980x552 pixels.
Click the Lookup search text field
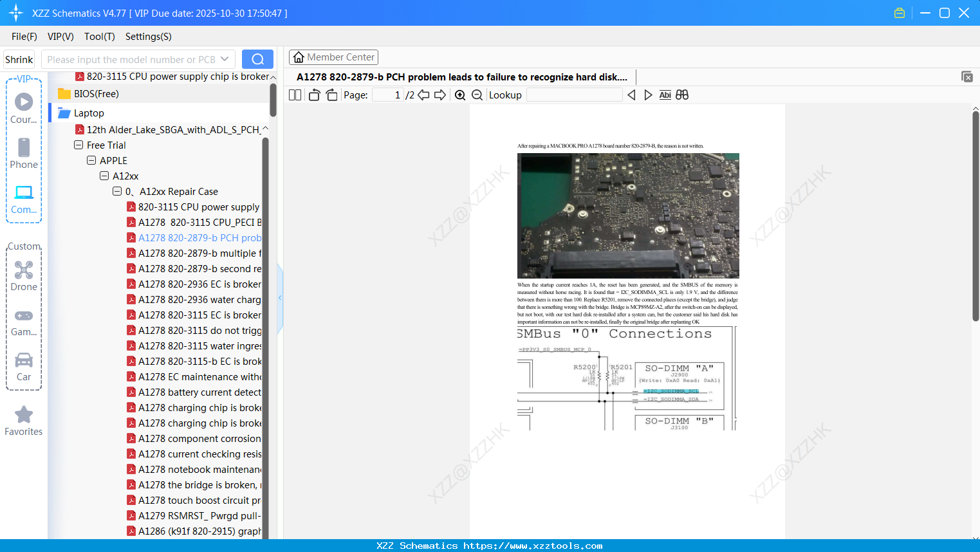coord(574,95)
